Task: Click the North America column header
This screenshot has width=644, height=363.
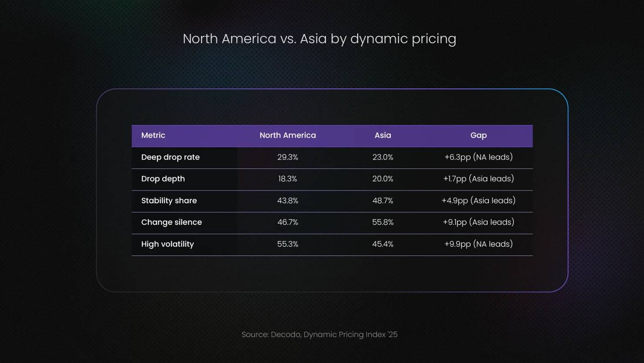Action: (288, 135)
